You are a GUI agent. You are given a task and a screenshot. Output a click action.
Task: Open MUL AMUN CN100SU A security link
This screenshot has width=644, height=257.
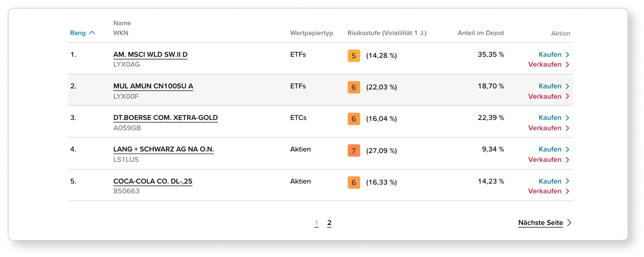point(153,86)
